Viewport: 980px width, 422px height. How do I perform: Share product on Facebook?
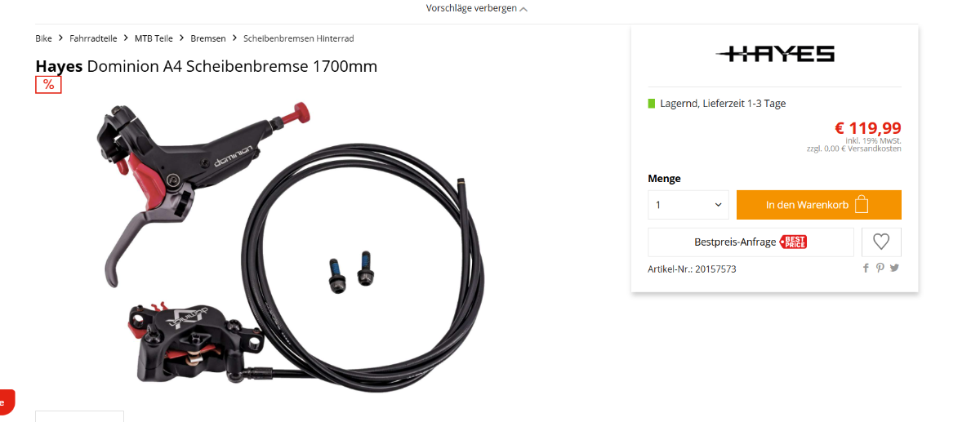pos(866,269)
